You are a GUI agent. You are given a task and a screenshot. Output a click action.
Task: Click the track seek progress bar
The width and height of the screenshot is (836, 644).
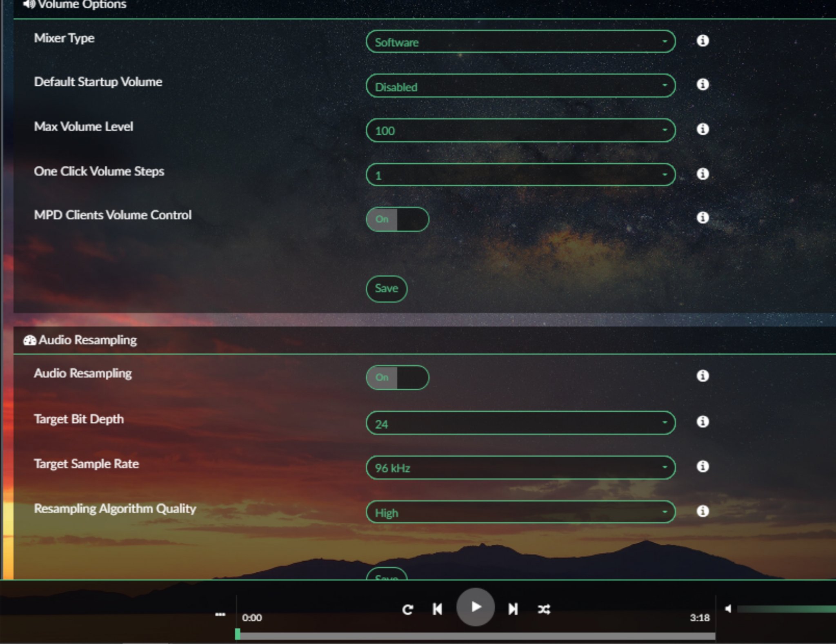coord(476,636)
